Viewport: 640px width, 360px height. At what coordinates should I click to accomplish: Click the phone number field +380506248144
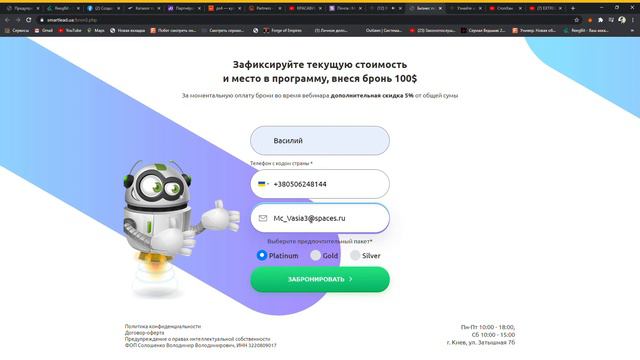click(320, 184)
